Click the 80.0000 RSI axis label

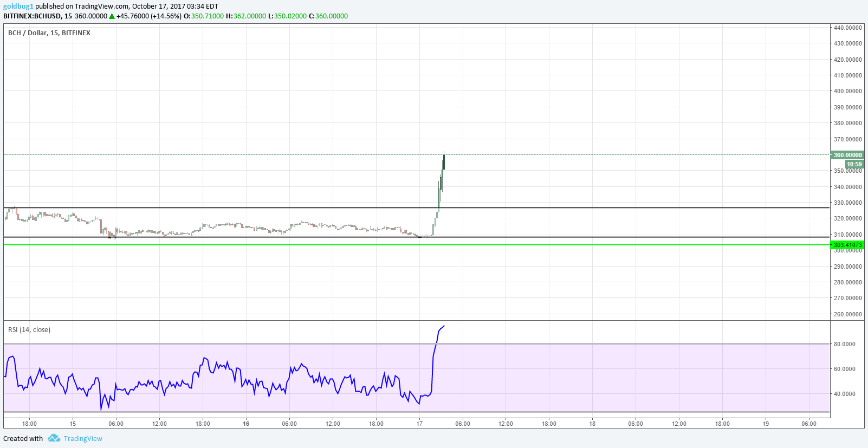pos(845,344)
